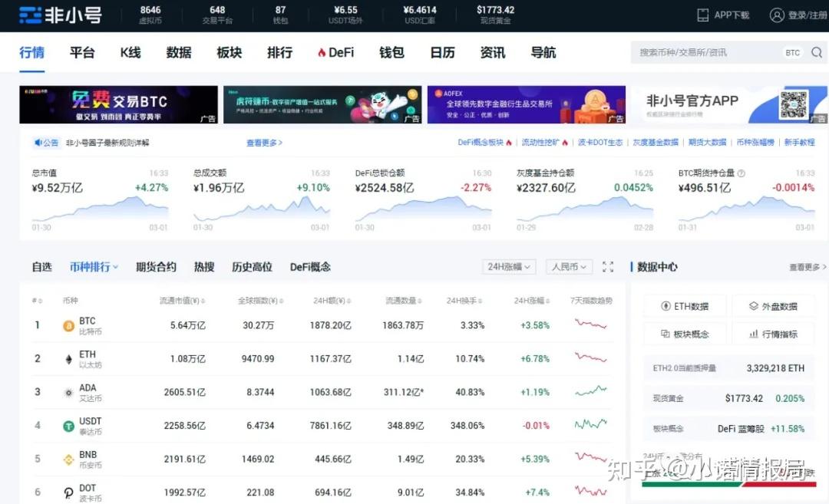829x504 pixels.
Task: Click the BNB coin icon in row 5
Action: pos(69,460)
